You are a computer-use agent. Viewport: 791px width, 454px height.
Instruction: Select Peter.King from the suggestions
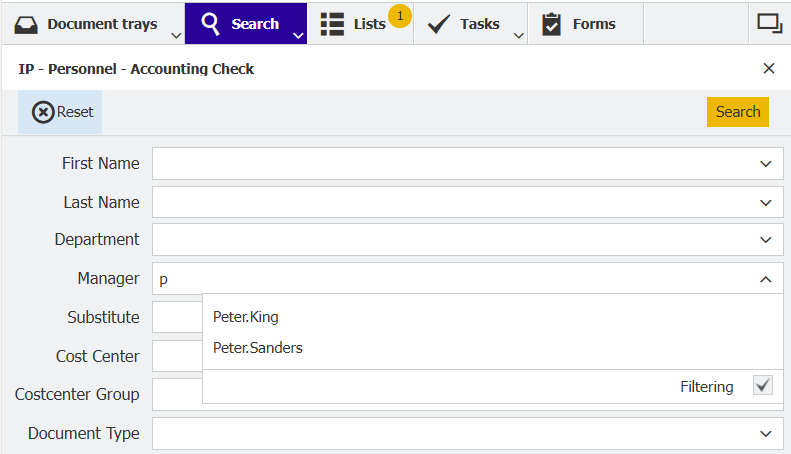click(246, 317)
